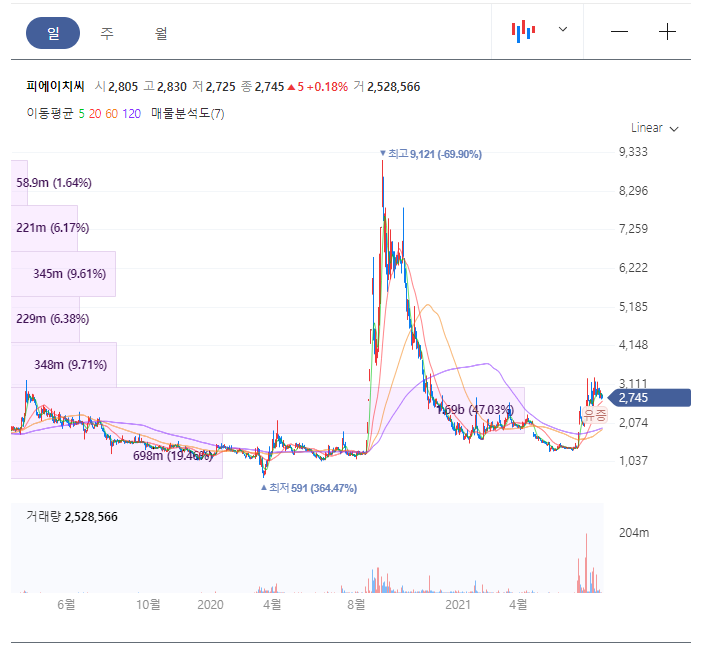Click the 이동평균 moving average label
Image resolution: width=708 pixels, height=657 pixels.
(x=50, y=113)
